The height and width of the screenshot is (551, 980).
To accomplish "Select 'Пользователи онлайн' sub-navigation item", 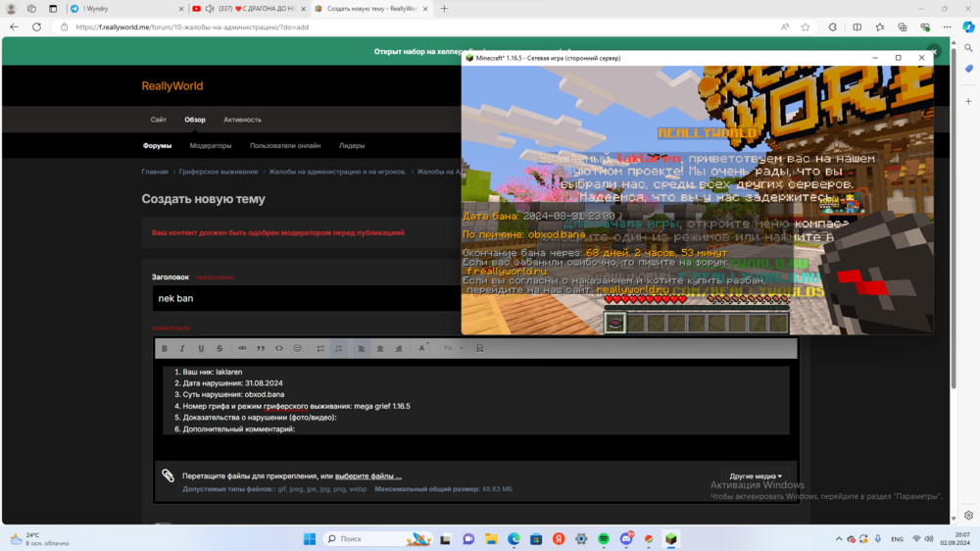I will [x=285, y=146].
